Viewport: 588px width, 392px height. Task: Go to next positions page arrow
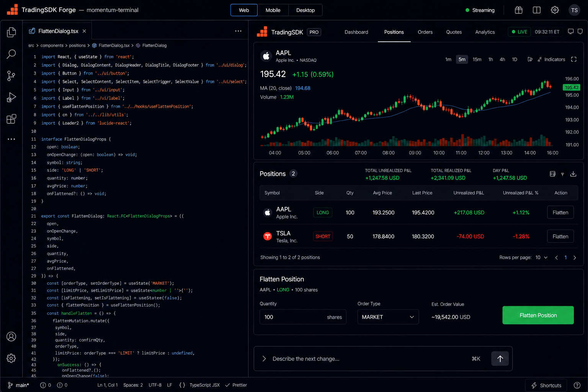[575, 258]
